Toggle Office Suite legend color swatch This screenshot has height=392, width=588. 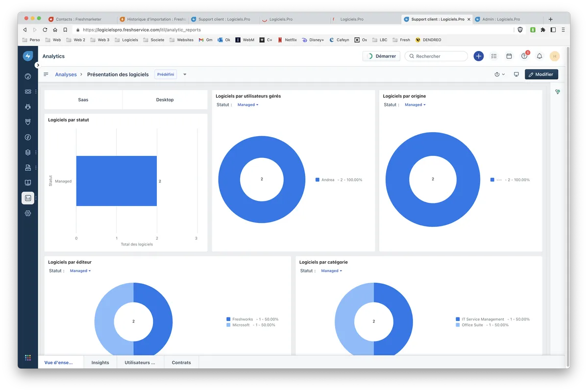click(458, 325)
